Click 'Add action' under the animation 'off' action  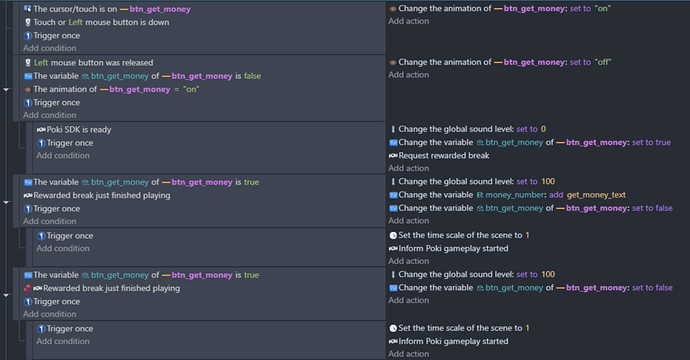pos(409,75)
